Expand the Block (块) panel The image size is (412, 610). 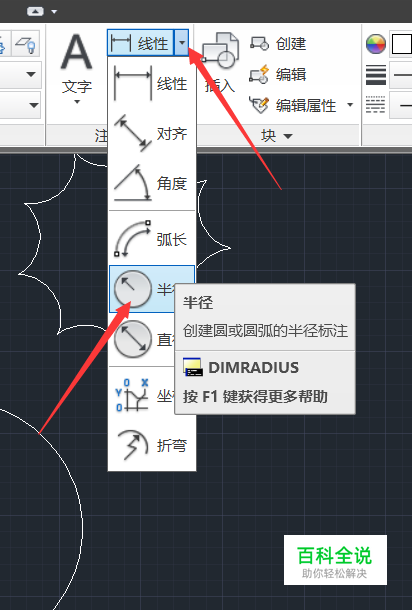(277, 135)
